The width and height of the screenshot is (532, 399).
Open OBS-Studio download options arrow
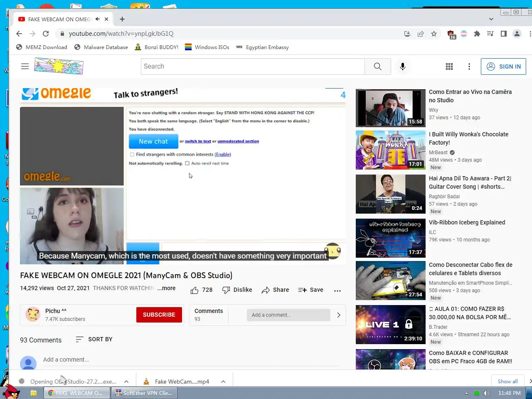pos(126,382)
